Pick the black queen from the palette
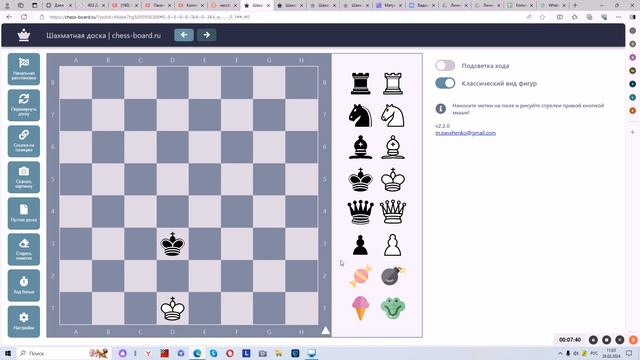Image resolution: width=640 pixels, height=360 pixels. click(x=360, y=212)
